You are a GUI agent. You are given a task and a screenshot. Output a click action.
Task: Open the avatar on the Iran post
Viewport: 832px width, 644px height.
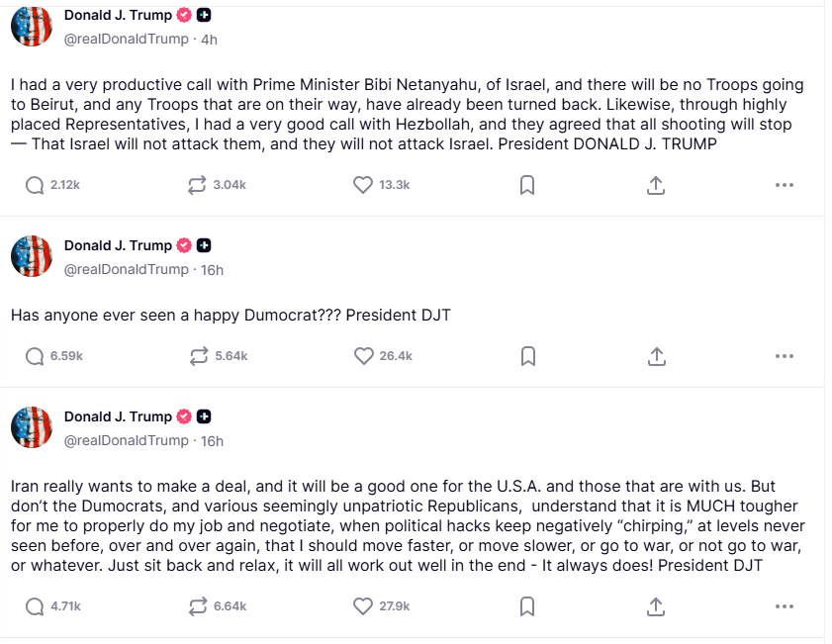[x=32, y=427]
